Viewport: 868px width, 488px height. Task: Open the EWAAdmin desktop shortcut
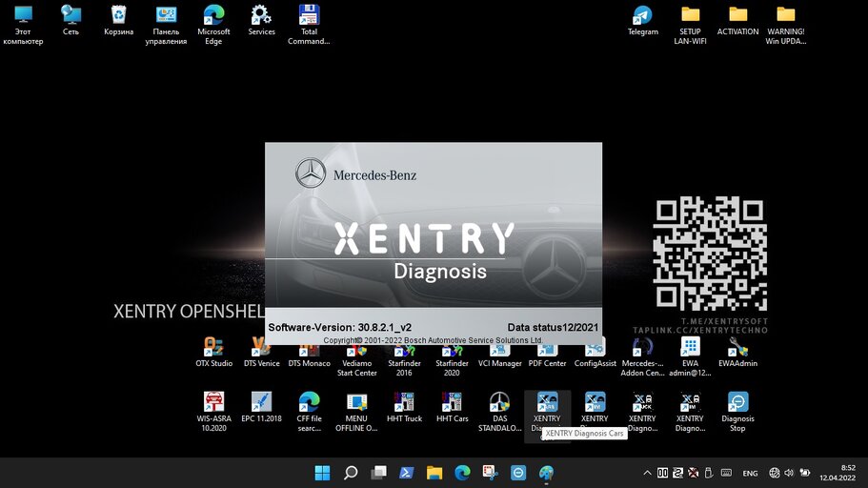point(737,354)
